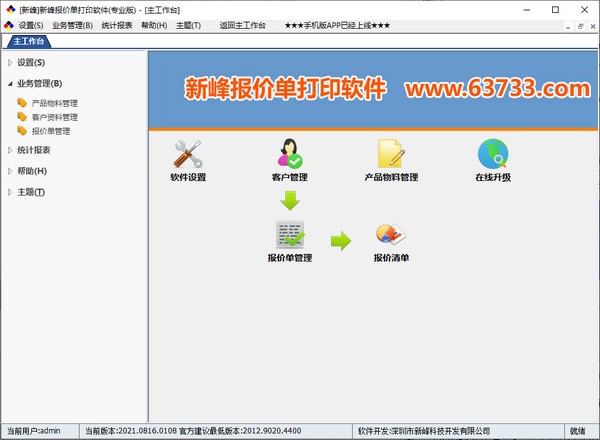Select the 主工作台 tab
This screenshot has height=440, width=600.
coord(29,41)
